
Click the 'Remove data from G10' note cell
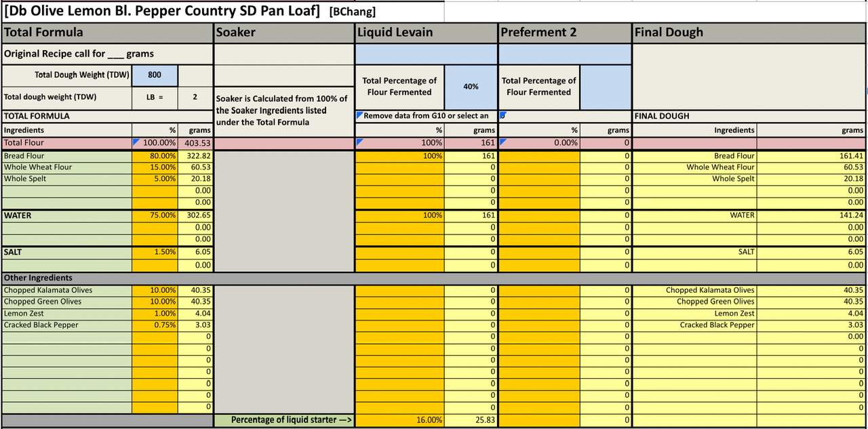coord(426,116)
